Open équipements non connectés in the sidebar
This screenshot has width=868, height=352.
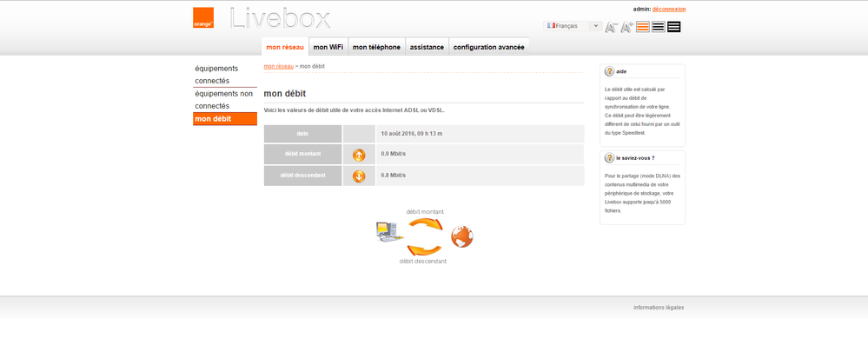coord(225,100)
